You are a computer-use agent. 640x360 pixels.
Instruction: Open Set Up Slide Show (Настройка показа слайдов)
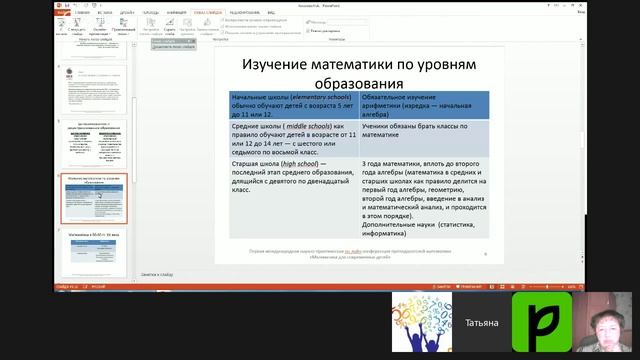point(151,26)
